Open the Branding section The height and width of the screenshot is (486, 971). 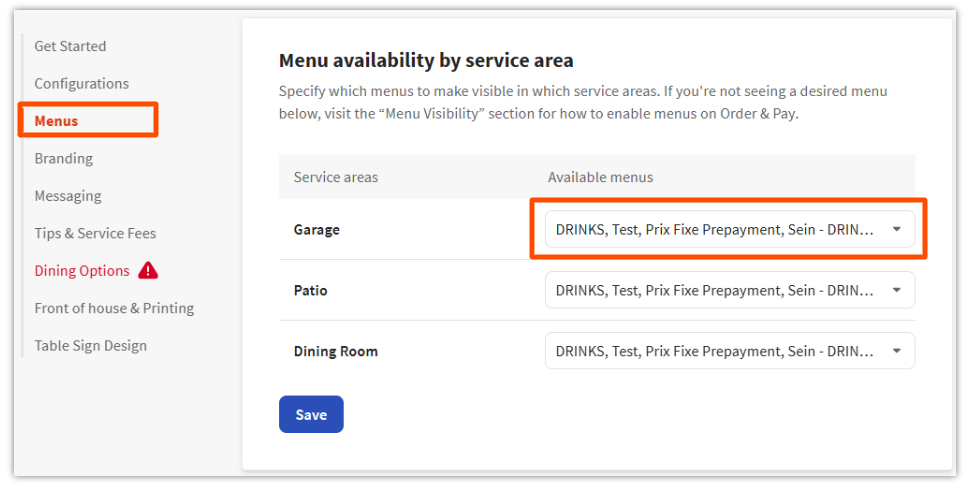63,158
